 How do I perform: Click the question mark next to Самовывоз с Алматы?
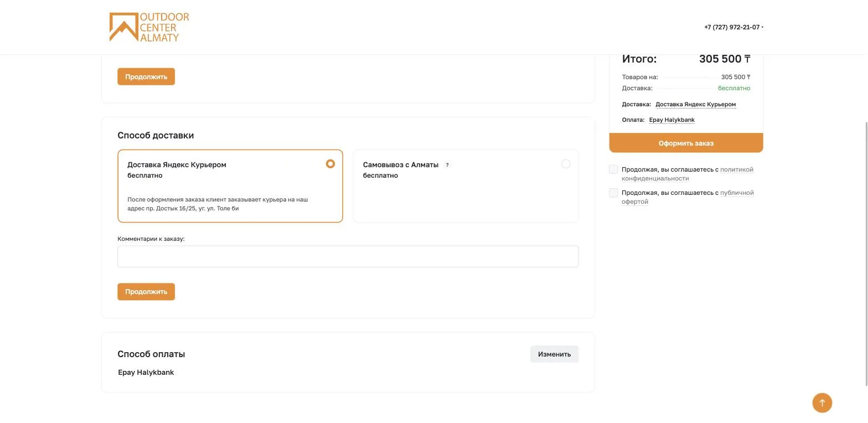pos(447,165)
